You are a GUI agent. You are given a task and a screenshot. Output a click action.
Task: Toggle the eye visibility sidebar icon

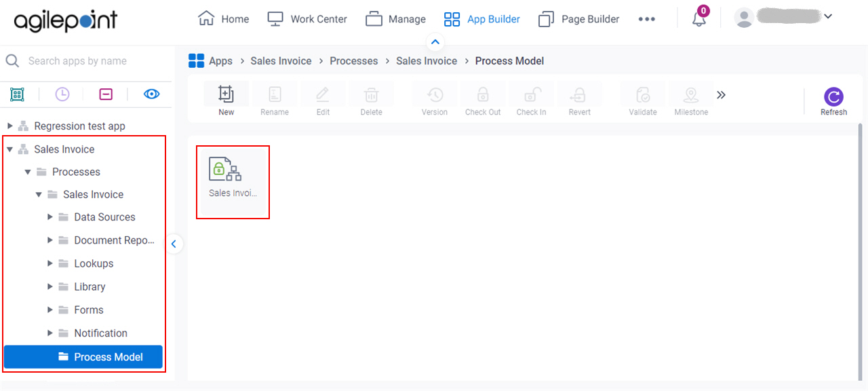pyautogui.click(x=151, y=94)
